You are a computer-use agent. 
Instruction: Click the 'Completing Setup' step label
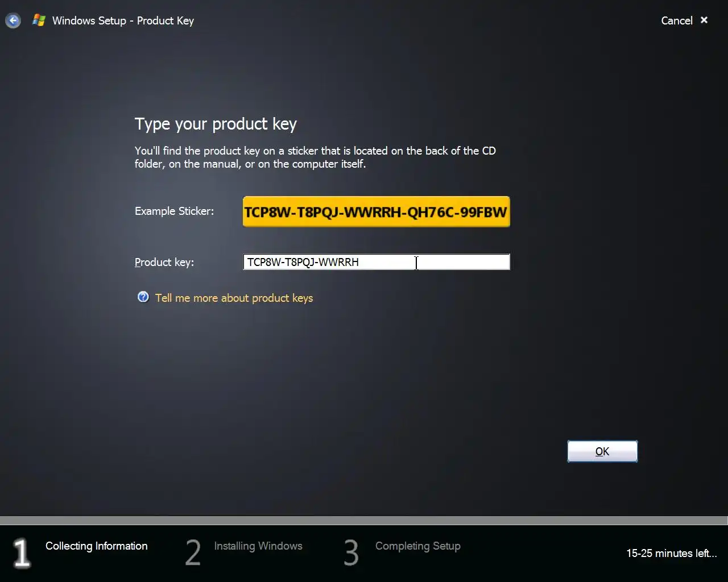pyautogui.click(x=418, y=546)
